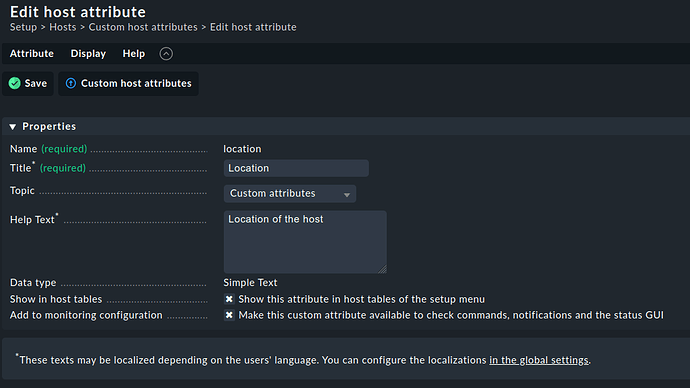Click the Edit host attribute breadcrumb entry
This screenshot has width=690, height=388.
[253, 27]
